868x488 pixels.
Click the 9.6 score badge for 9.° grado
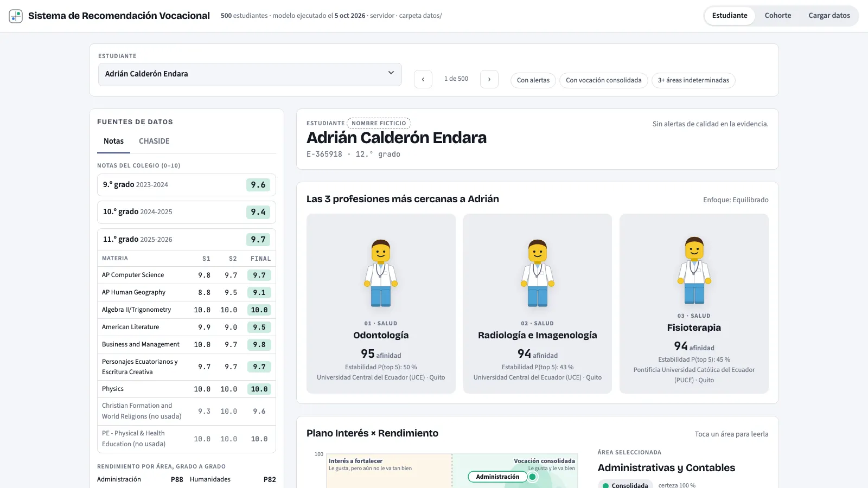258,185
